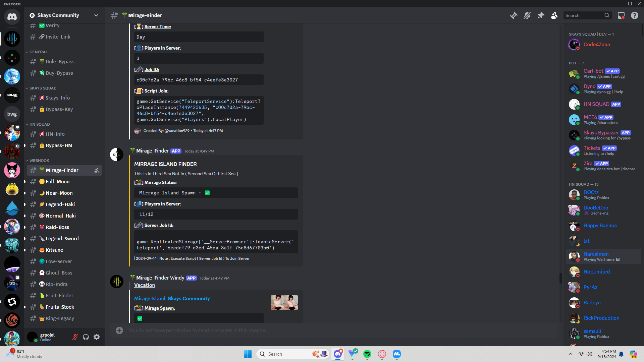Open Carl-bot profile in member list
This screenshot has width=644, height=362.
(604, 73)
